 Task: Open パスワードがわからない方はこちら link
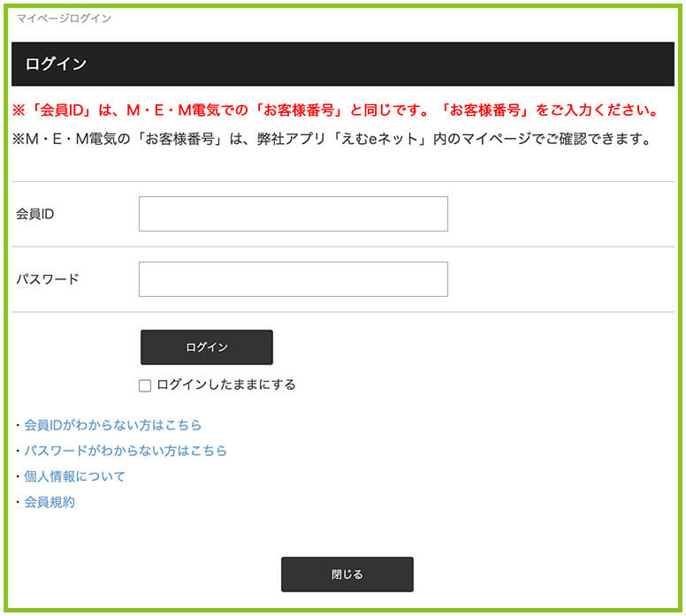(x=125, y=451)
